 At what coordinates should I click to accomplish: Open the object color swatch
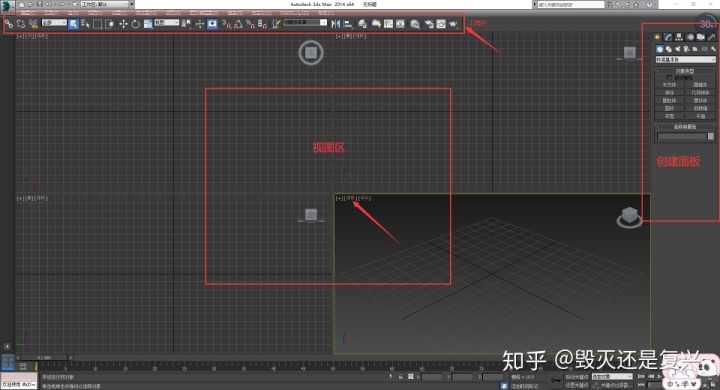[x=711, y=136]
